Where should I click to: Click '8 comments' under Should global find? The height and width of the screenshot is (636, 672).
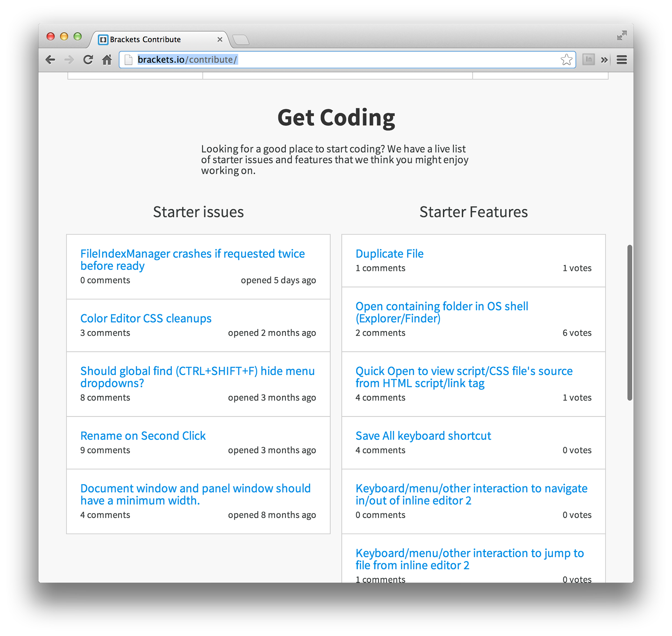[105, 397]
